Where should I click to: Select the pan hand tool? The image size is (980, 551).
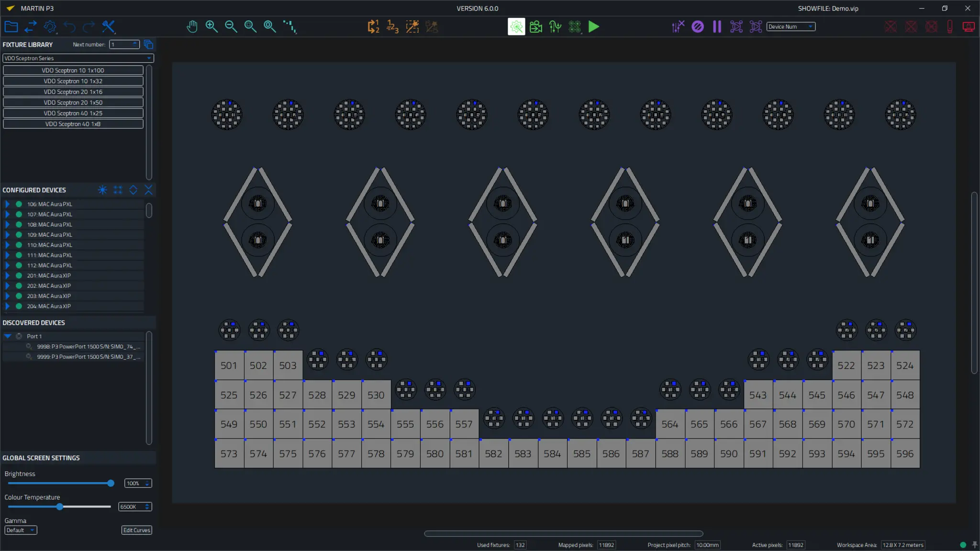(x=192, y=27)
